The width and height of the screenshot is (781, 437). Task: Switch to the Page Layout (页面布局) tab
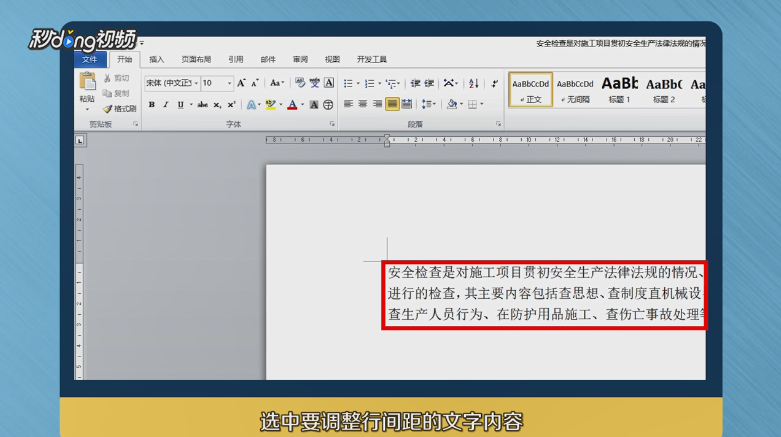(196, 59)
